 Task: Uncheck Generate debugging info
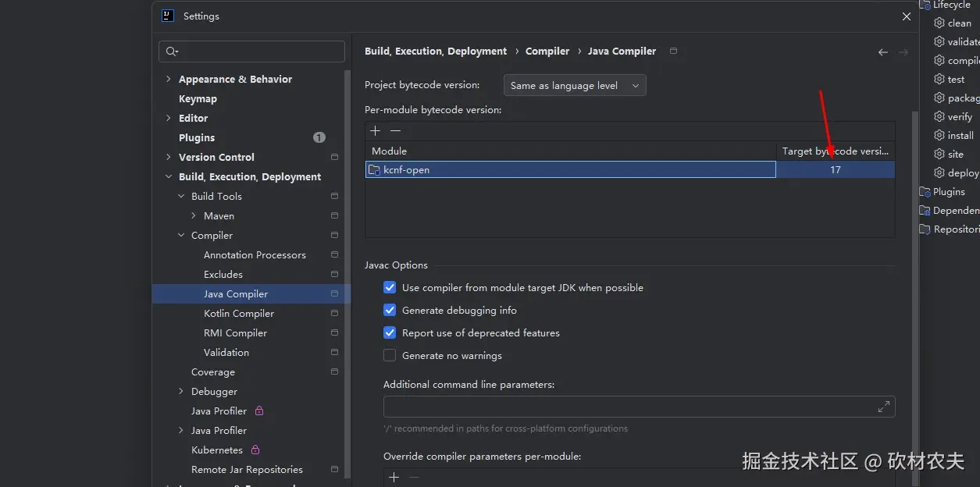390,311
